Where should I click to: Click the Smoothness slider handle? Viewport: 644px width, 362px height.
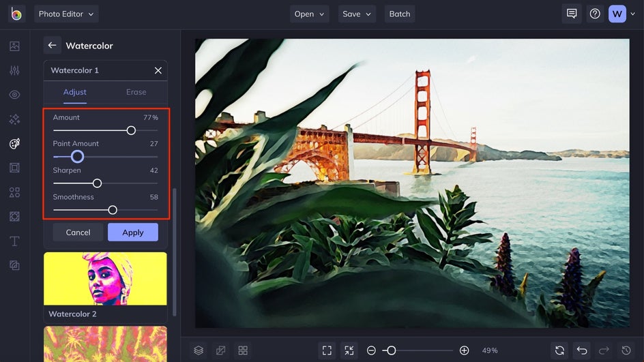[x=113, y=210]
